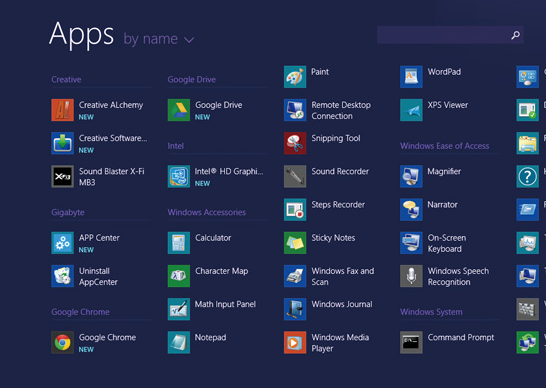This screenshot has height=388, width=546.
Task: Select the Windows System group heading
Action: (431, 312)
